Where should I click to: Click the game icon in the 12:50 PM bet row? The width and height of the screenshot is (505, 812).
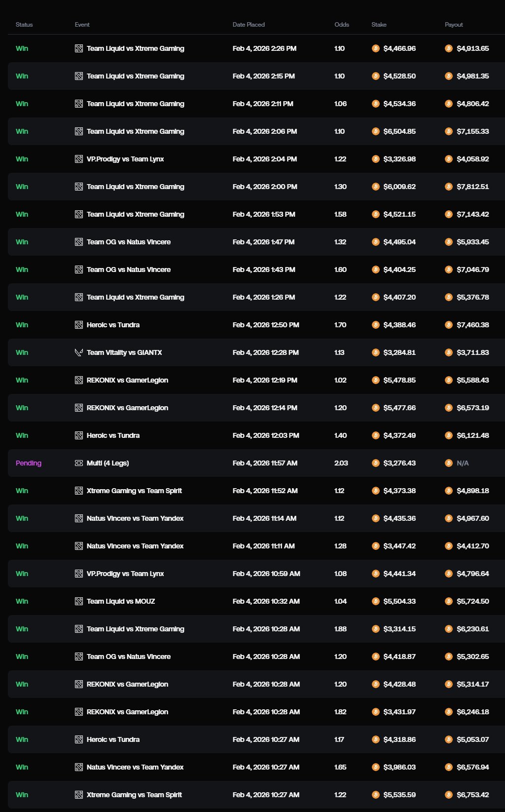pyautogui.click(x=78, y=325)
